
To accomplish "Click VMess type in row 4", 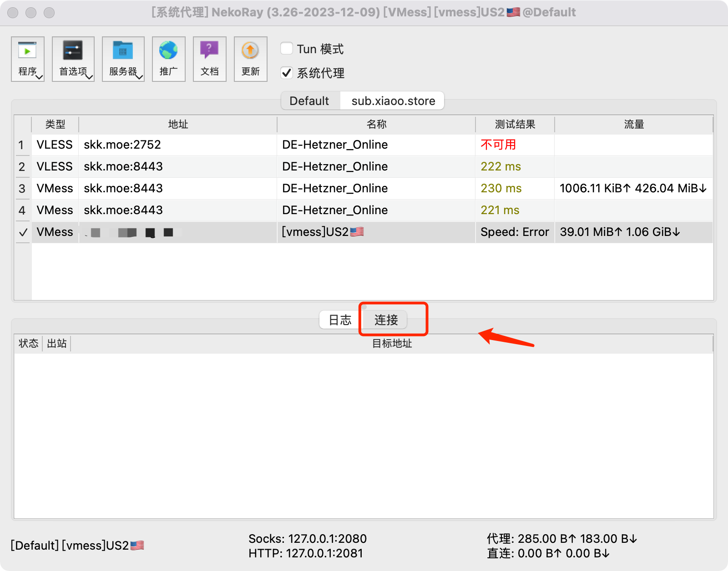I will pos(55,210).
